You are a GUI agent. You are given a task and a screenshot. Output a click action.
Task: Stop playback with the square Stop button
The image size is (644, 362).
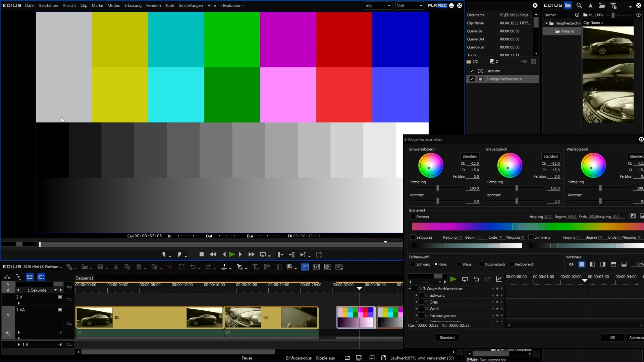(x=202, y=255)
